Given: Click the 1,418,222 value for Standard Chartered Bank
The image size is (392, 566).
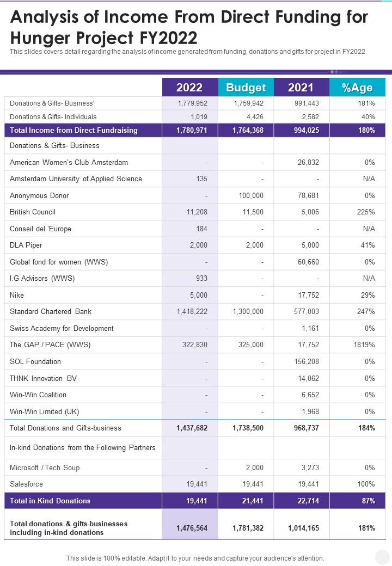Looking at the screenshot, I should click(x=192, y=311).
